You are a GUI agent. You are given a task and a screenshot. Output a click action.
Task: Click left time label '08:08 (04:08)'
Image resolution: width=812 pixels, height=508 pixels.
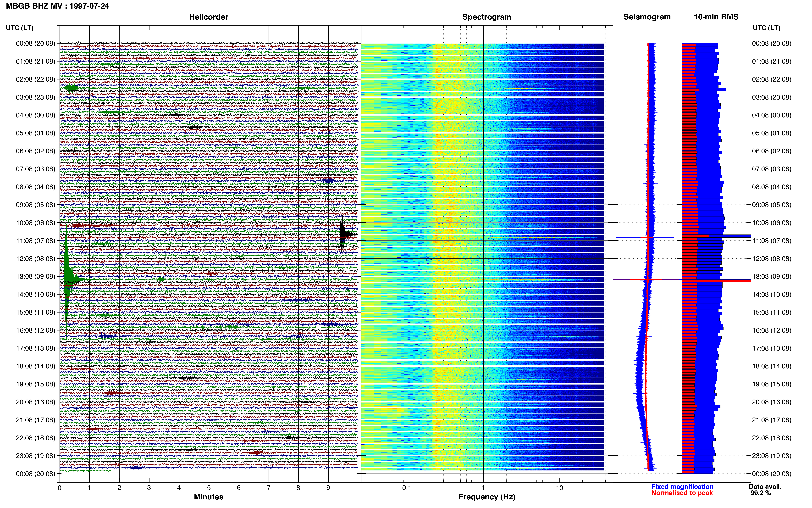35,187
